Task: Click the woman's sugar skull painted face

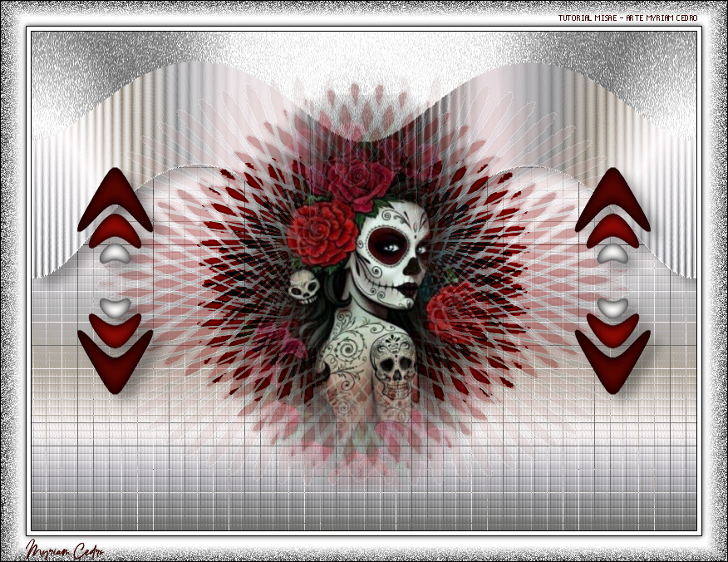Action: (391, 249)
